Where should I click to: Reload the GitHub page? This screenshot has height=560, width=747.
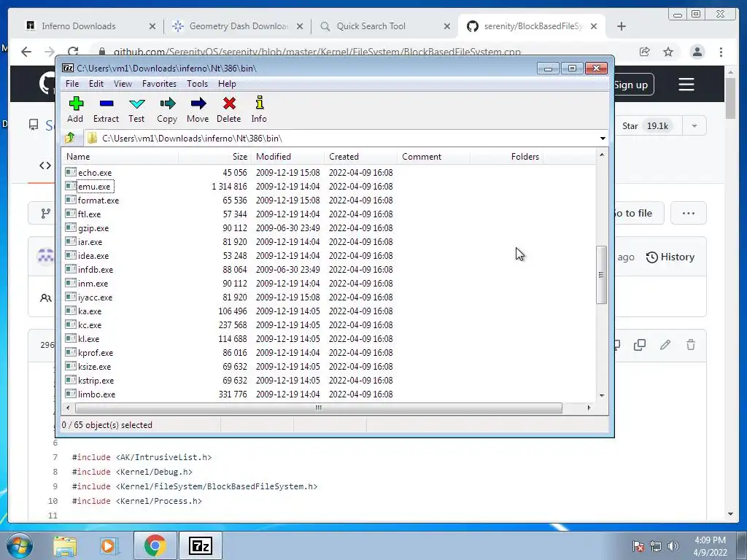tap(73, 52)
